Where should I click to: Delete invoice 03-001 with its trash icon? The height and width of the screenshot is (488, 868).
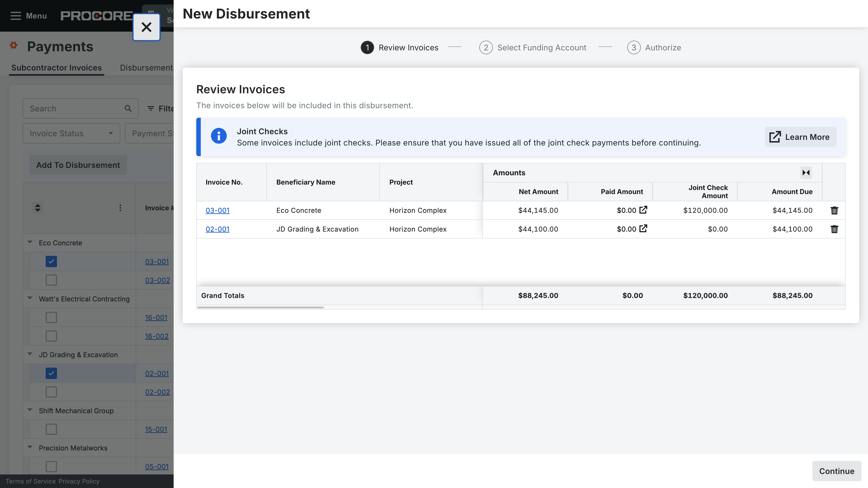[x=834, y=211]
